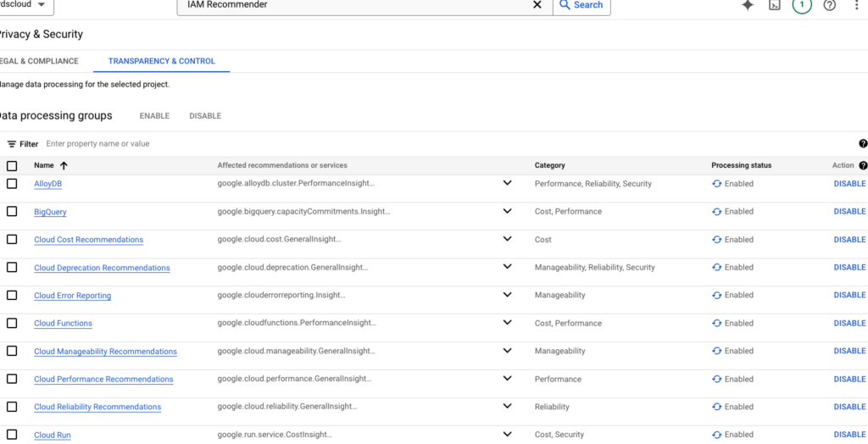
Task: Tick Cloud Cost Recommendations checkbox
Action: (x=12, y=239)
